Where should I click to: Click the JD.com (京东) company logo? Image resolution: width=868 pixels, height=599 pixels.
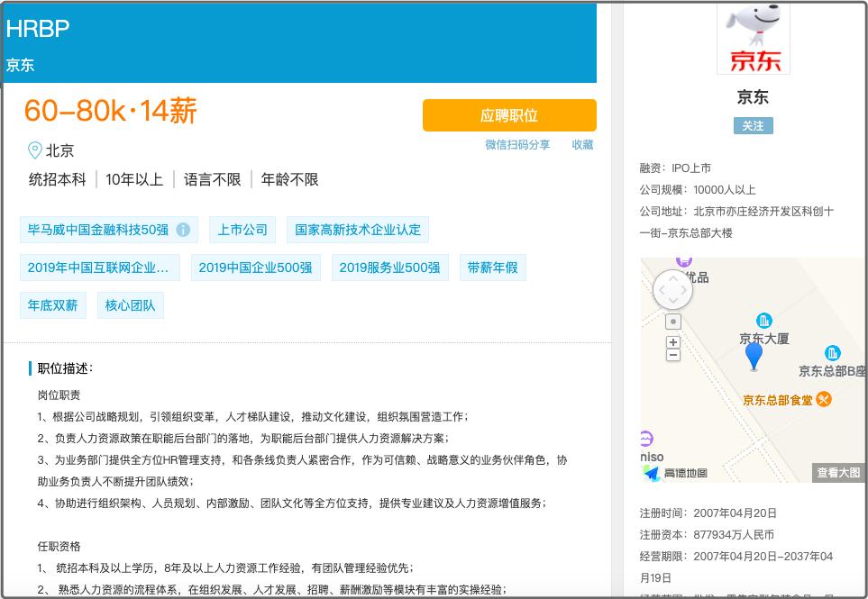pos(754,38)
